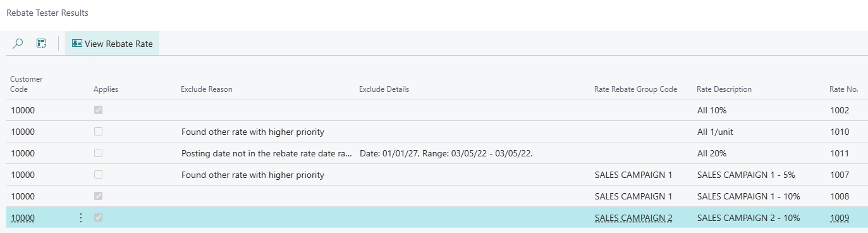868x233 pixels.
Task: Select the Rate No. 1010 cell
Action: coord(840,132)
